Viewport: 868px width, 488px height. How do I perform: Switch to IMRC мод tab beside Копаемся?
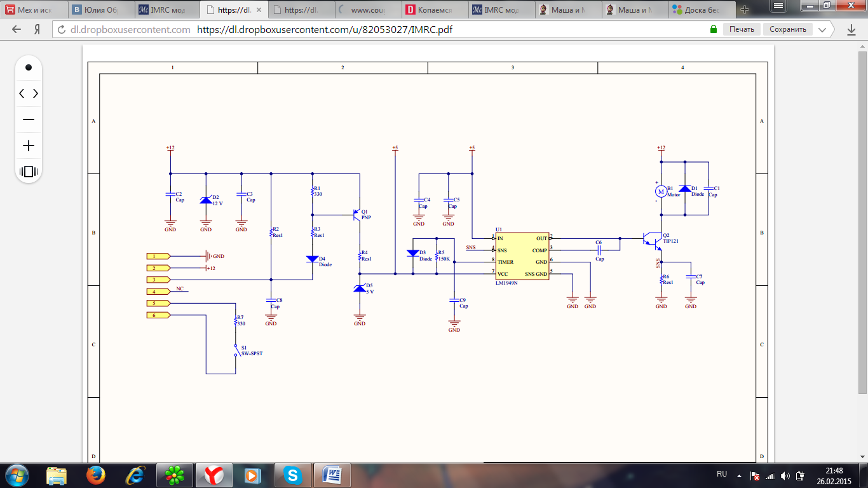point(502,10)
